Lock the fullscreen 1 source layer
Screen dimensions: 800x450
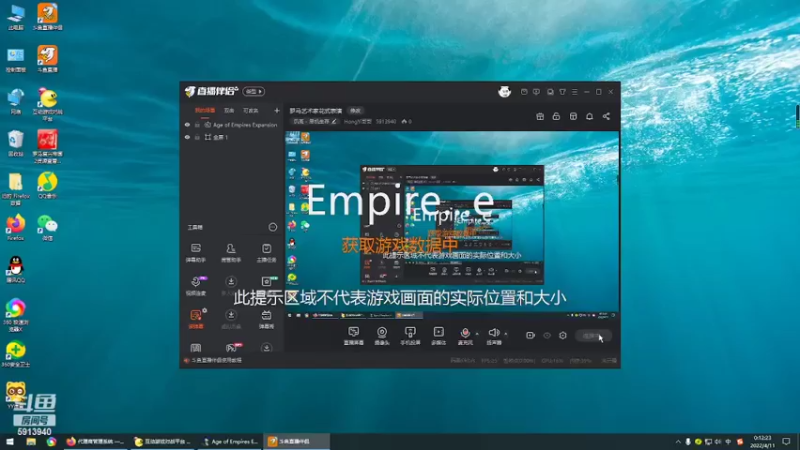pyautogui.click(x=197, y=137)
